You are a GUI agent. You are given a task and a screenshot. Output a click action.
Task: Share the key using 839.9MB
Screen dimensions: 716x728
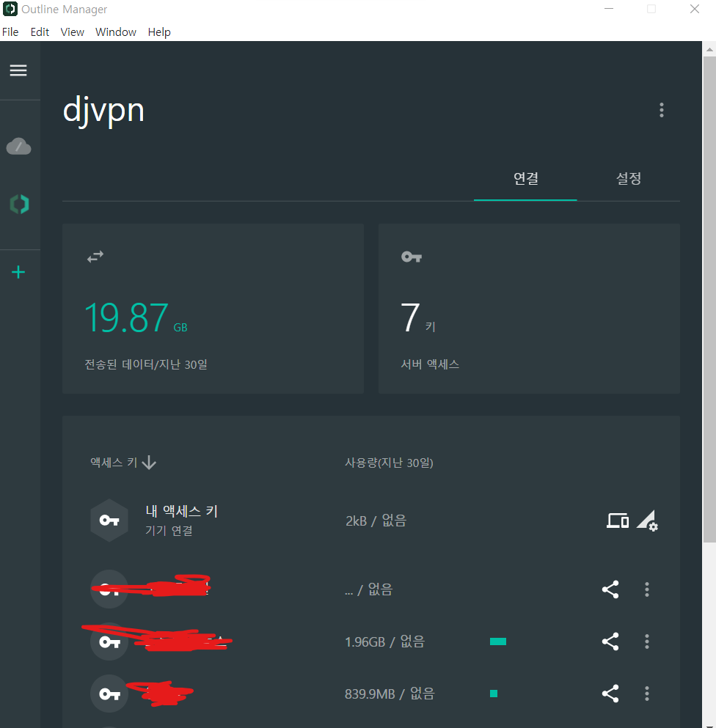(610, 694)
